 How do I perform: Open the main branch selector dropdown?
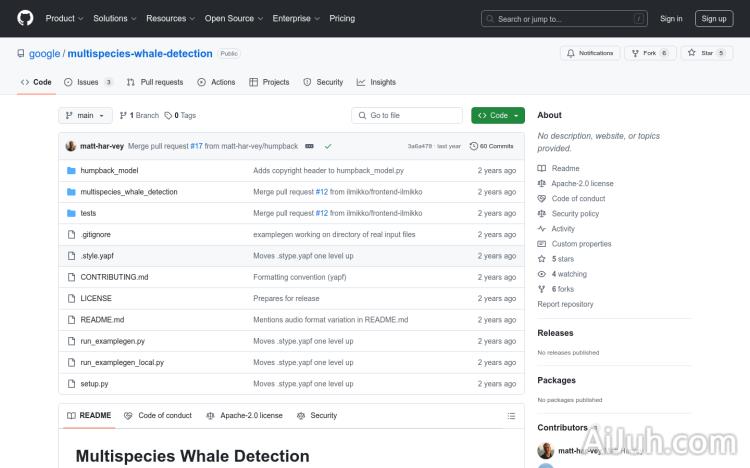coord(85,115)
